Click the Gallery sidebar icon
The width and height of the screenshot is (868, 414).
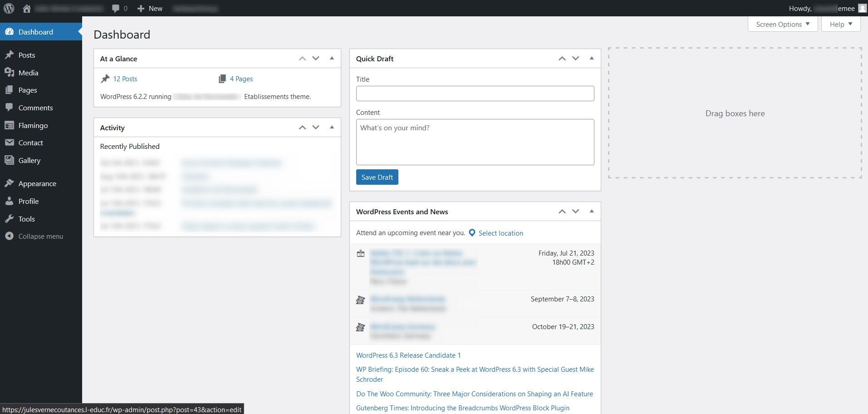[x=9, y=160]
